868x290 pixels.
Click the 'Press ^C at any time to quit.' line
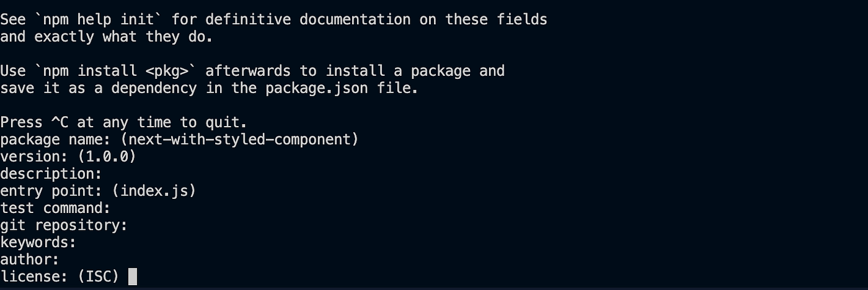pyautogui.click(x=123, y=122)
